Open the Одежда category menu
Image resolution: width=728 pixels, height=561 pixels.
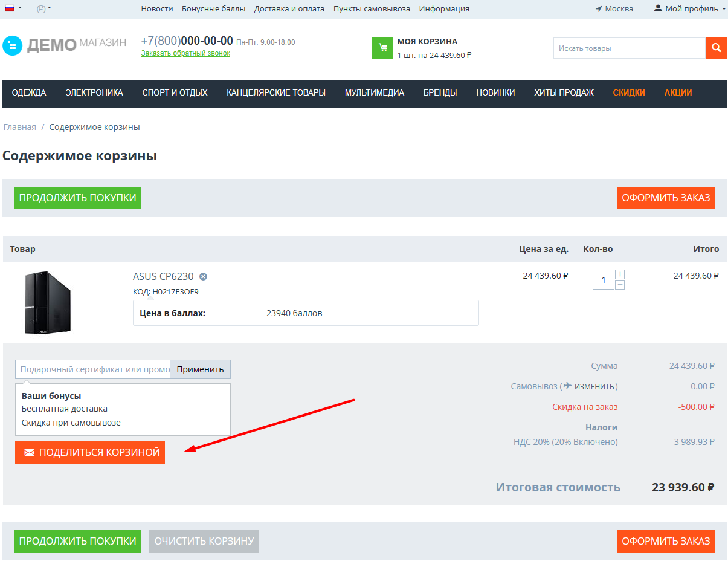tap(29, 92)
